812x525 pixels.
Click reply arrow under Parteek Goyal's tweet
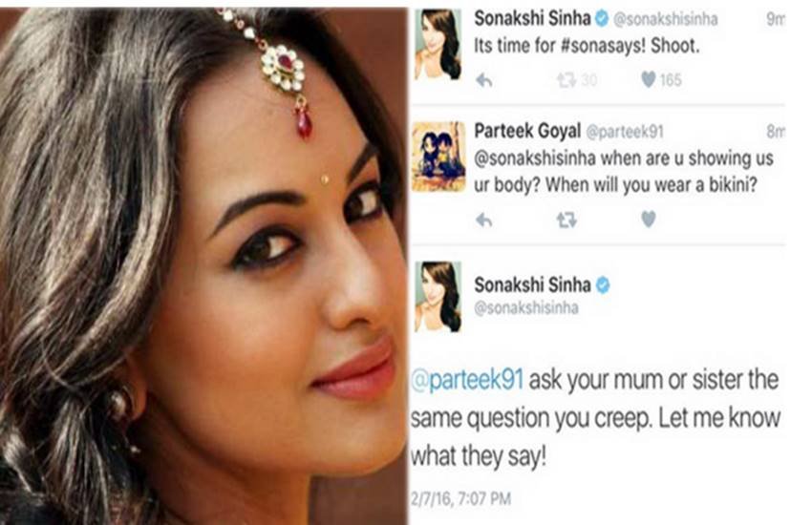coord(483,220)
